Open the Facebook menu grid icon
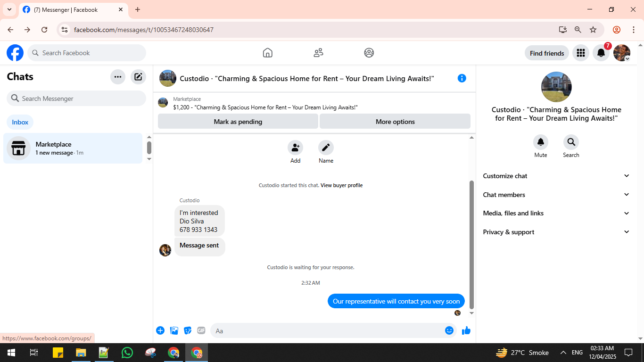Image resolution: width=644 pixels, height=362 pixels. click(581, 53)
